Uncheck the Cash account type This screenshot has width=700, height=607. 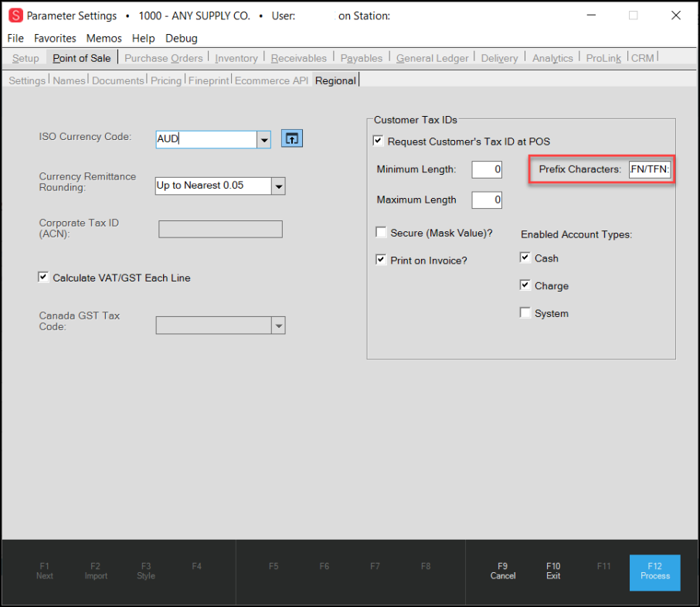tap(525, 257)
